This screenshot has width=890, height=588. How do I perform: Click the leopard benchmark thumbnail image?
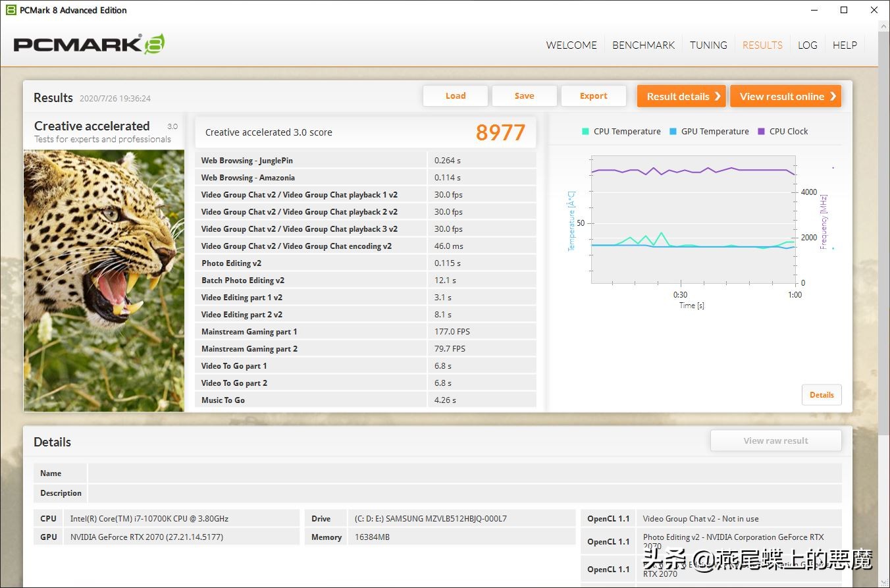[x=104, y=280]
